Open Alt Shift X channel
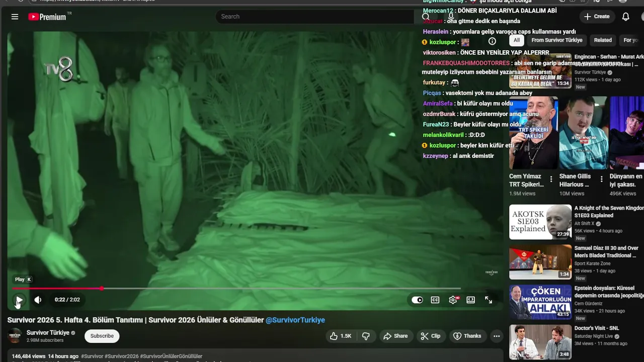 click(584, 224)
